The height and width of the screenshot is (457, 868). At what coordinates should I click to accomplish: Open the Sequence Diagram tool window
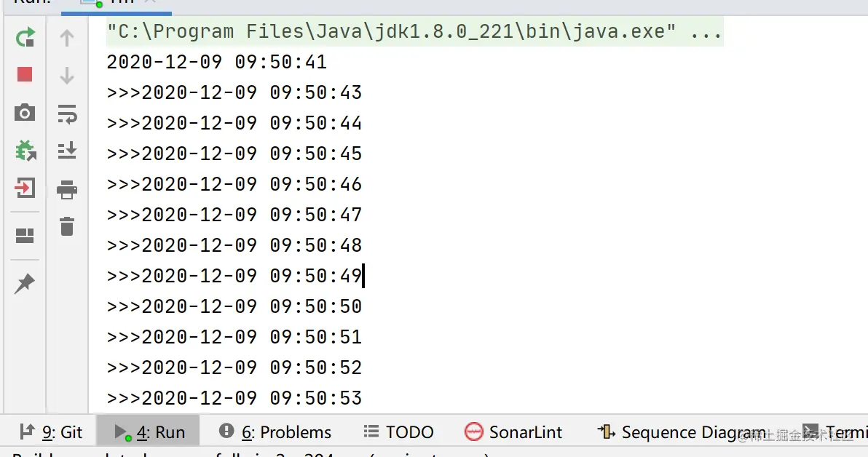tap(682, 432)
